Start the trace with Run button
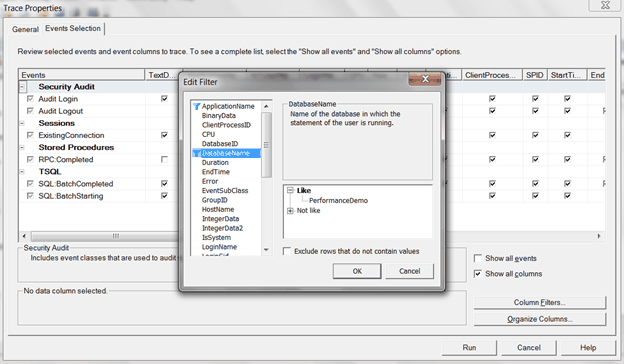This screenshot has width=624, height=364. pos(469,348)
